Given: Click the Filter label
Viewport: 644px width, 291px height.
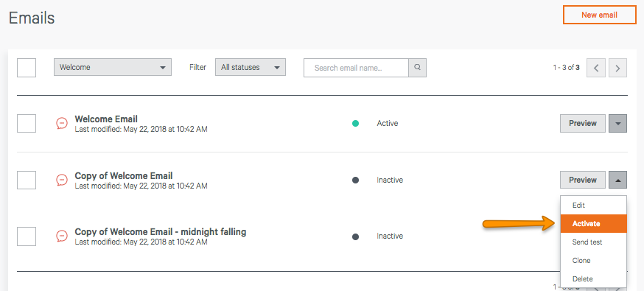Looking at the screenshot, I should 197,67.
